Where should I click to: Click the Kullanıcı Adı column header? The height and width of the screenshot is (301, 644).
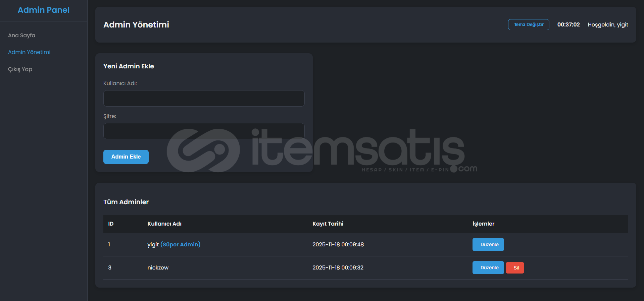point(164,224)
